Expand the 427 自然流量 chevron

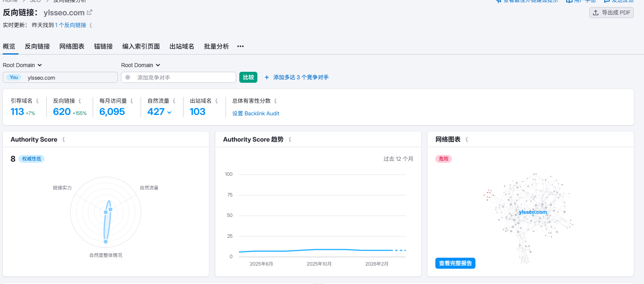pyautogui.click(x=169, y=112)
